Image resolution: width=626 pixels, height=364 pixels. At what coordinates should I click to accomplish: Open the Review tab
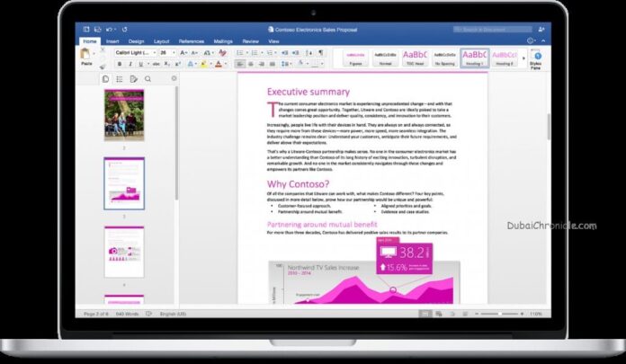(251, 41)
